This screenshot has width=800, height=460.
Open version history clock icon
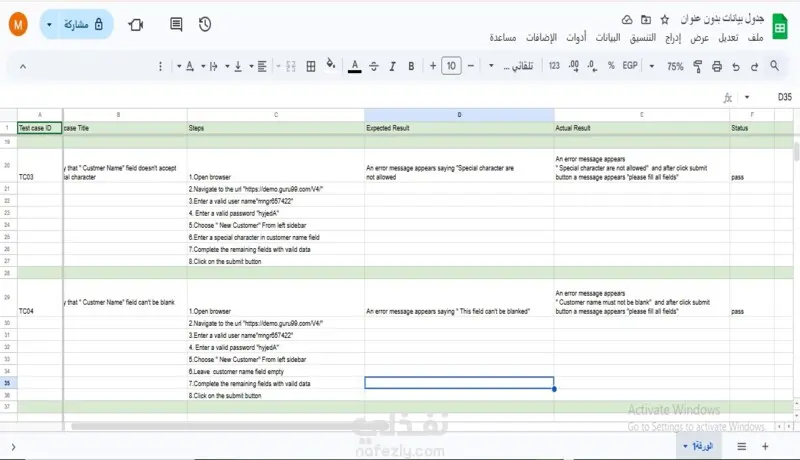point(205,24)
